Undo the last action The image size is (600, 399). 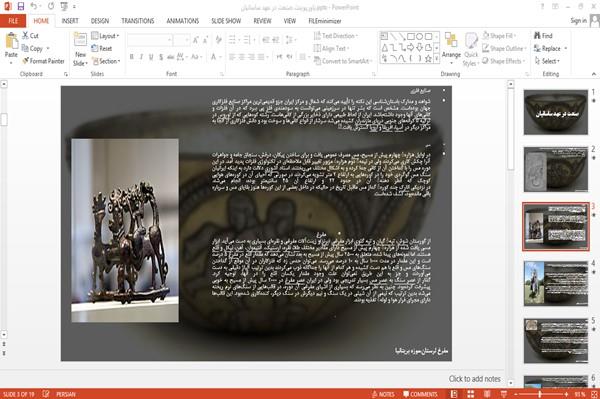pyautogui.click(x=34, y=6)
